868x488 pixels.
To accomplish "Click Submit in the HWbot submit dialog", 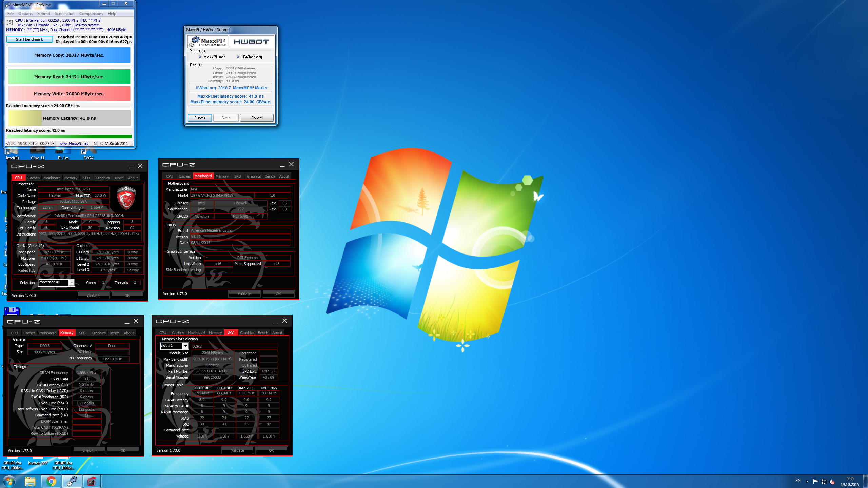I will [x=200, y=118].
